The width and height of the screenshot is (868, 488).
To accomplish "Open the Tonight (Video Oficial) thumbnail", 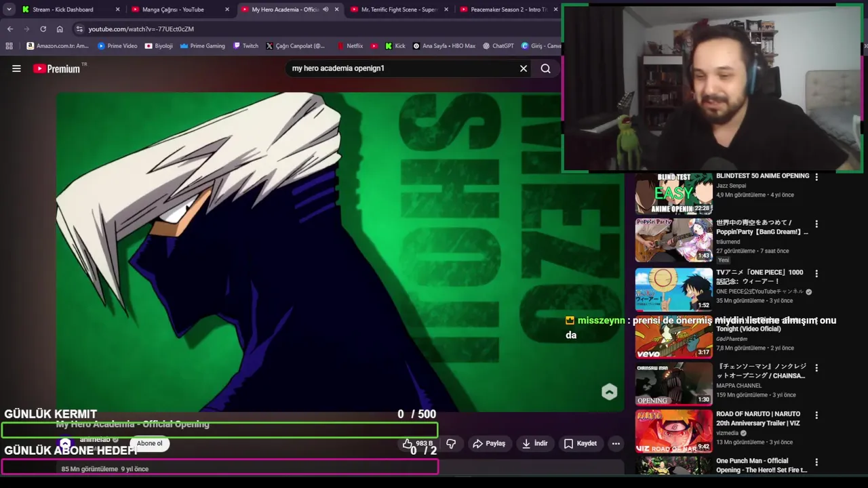I will pos(673,338).
